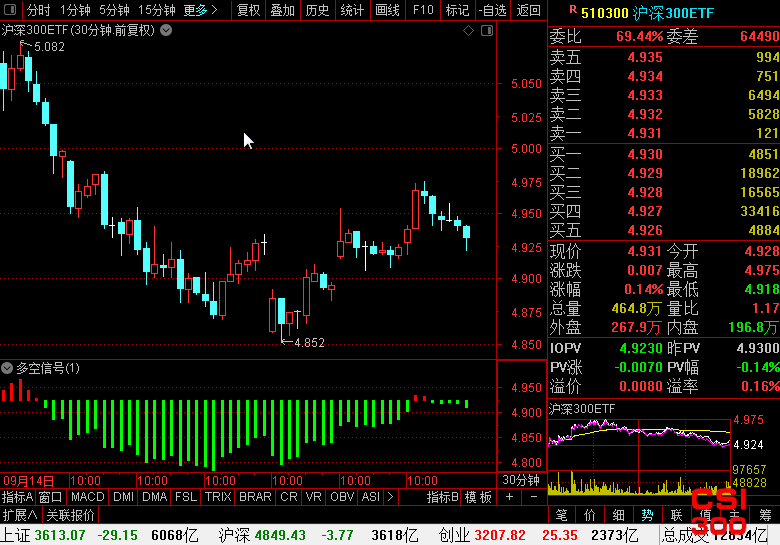Switch indicator to FSL

tap(186, 497)
